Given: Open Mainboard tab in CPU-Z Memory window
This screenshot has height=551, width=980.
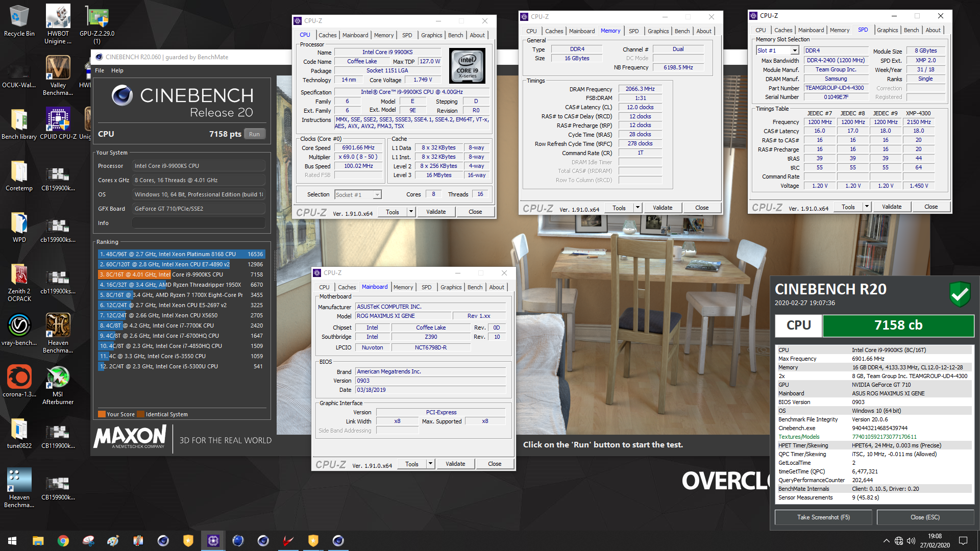Looking at the screenshot, I should tap(581, 31).
